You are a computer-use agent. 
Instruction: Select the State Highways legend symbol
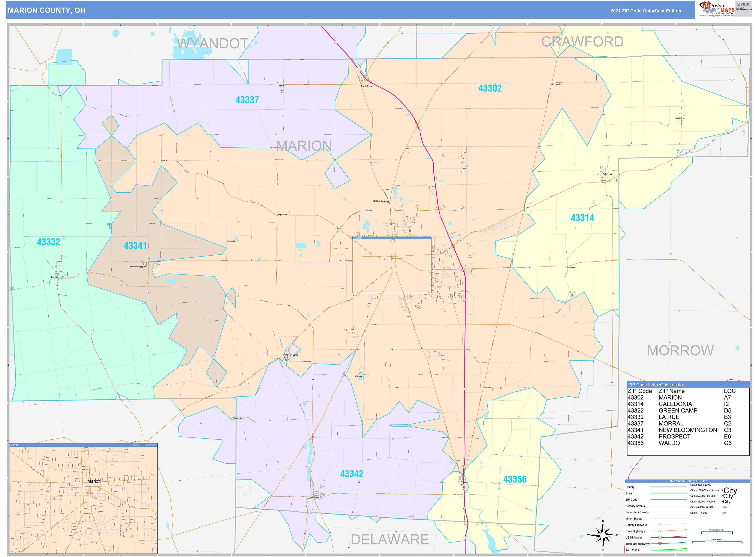coord(660,531)
